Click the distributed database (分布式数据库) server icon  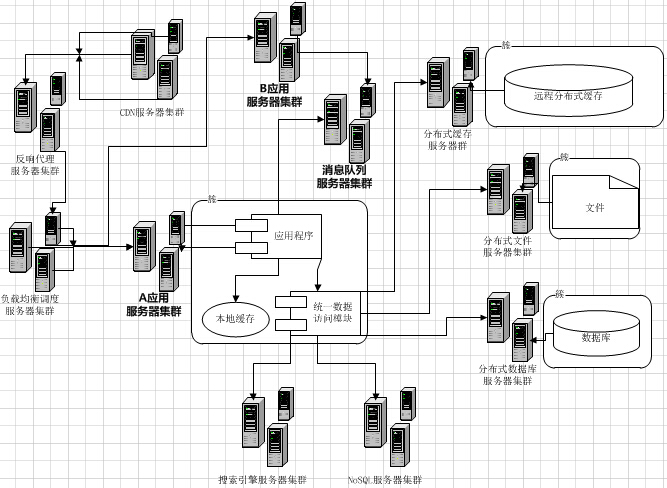click(x=509, y=326)
